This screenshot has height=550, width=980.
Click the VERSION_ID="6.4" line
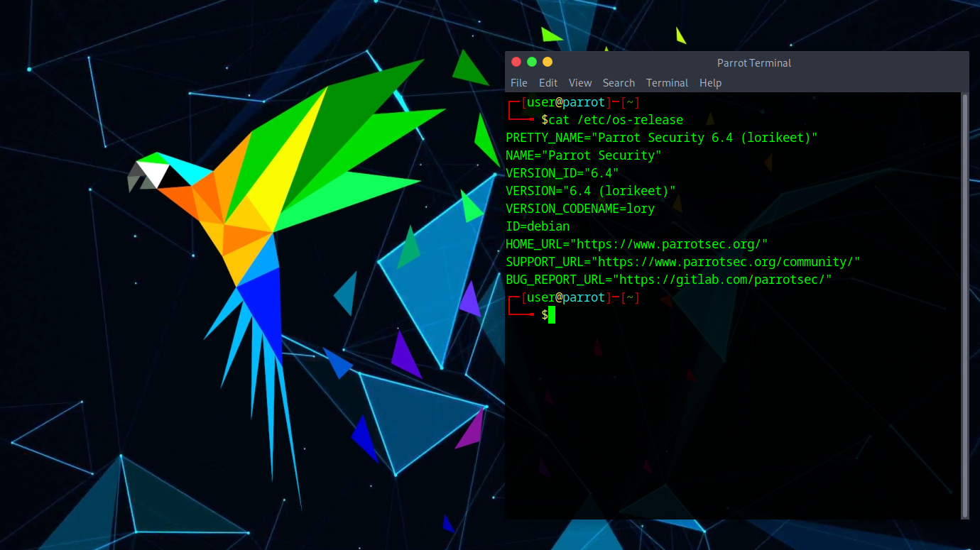coord(562,173)
